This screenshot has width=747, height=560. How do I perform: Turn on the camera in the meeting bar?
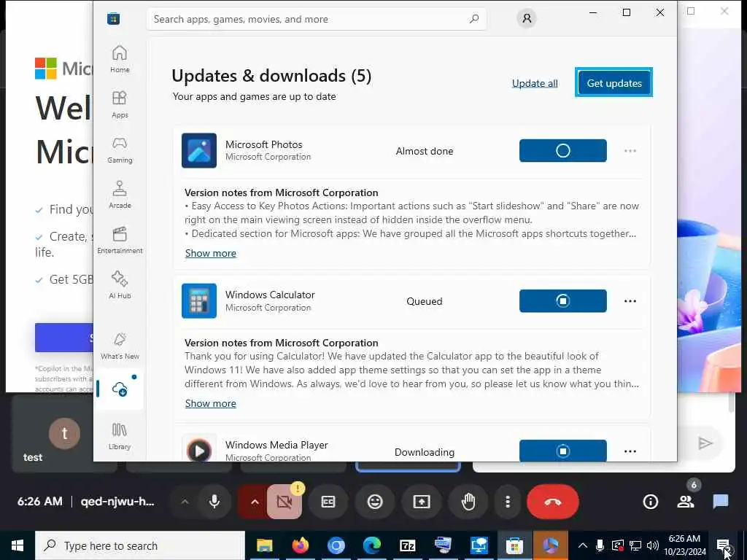(x=284, y=502)
